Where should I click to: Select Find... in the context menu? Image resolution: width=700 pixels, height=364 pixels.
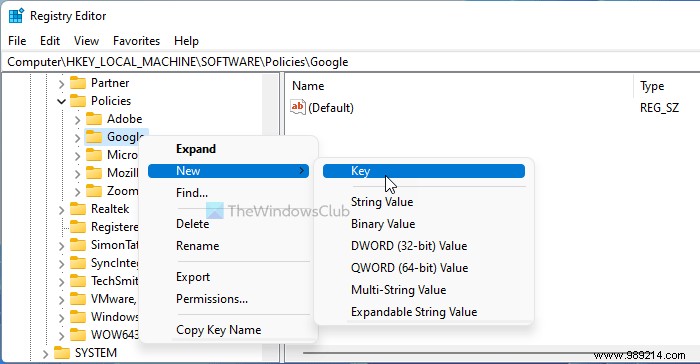[229, 193]
